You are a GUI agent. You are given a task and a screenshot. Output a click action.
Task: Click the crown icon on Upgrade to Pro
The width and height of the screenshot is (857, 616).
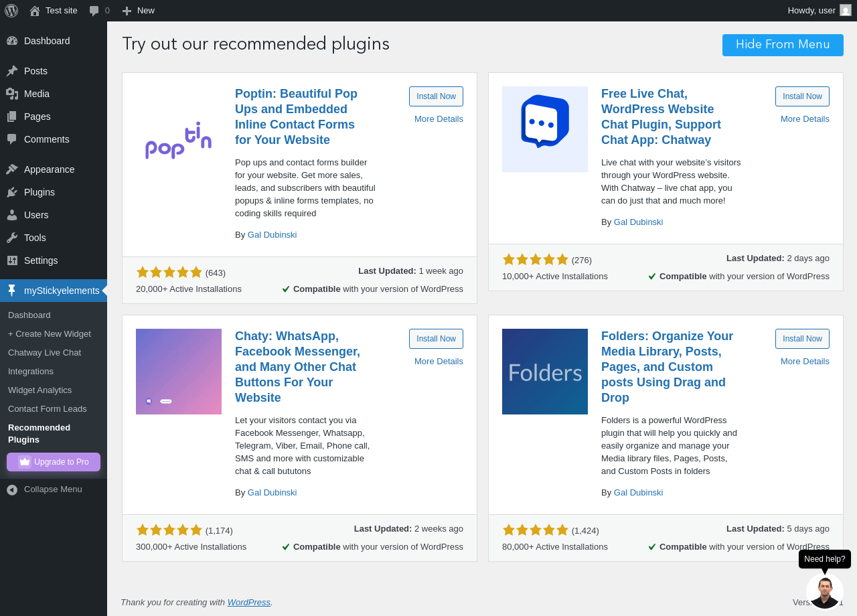tap(25, 462)
